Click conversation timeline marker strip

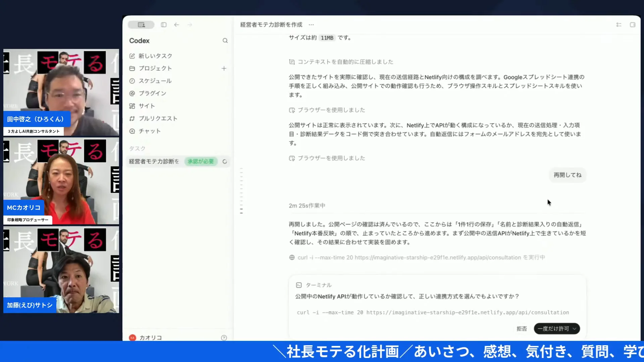pos(241,191)
